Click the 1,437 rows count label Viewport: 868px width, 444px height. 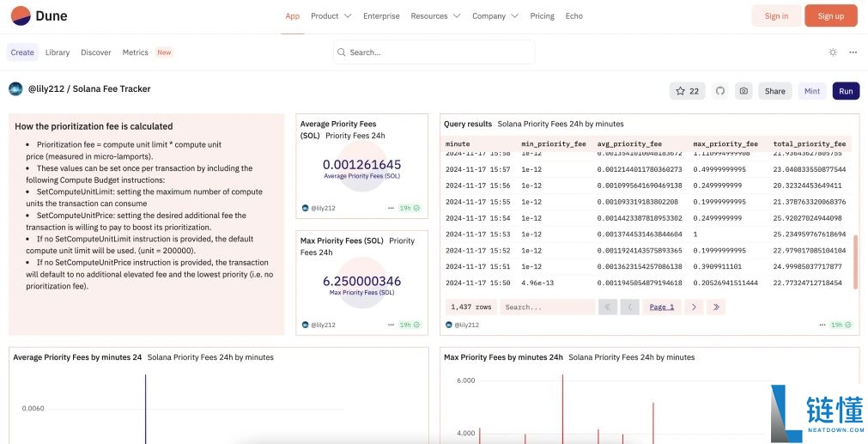click(471, 307)
